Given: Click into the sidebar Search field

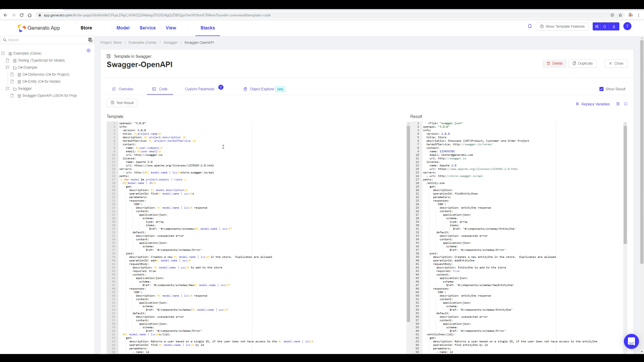Looking at the screenshot, I should [x=47, y=40].
